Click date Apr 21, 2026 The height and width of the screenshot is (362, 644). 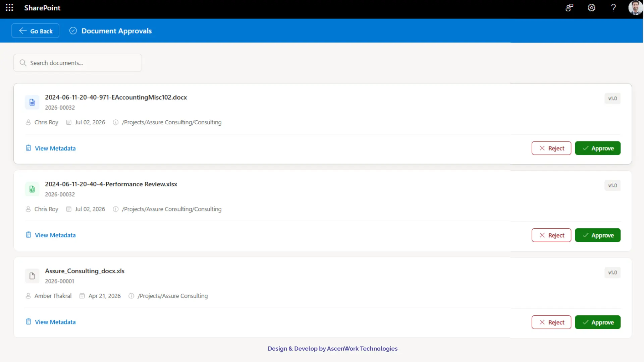(x=105, y=296)
